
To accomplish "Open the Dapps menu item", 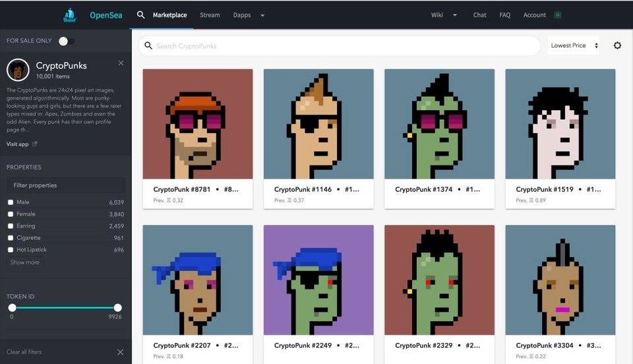I will [x=242, y=15].
